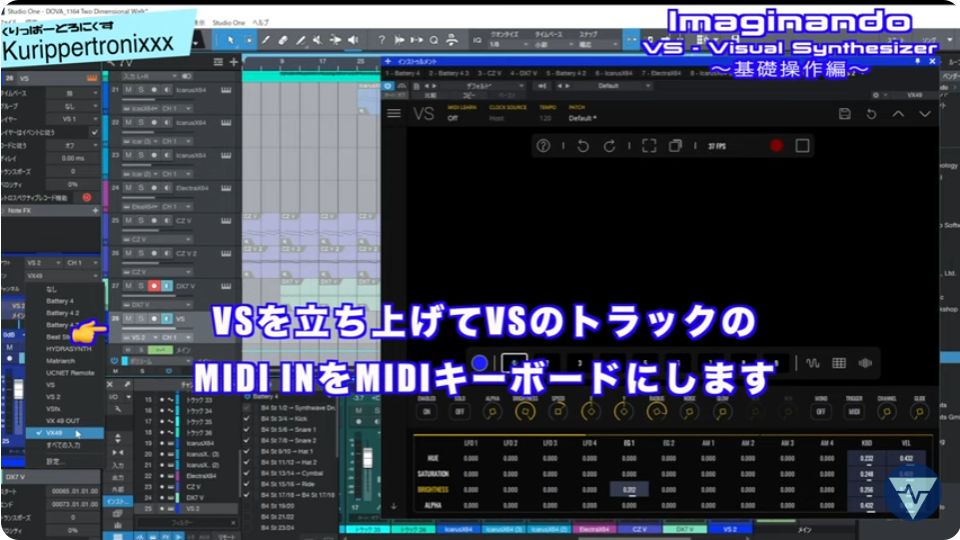Add a track with plus icon
This screenshot has height=540, width=960.
coord(234,62)
